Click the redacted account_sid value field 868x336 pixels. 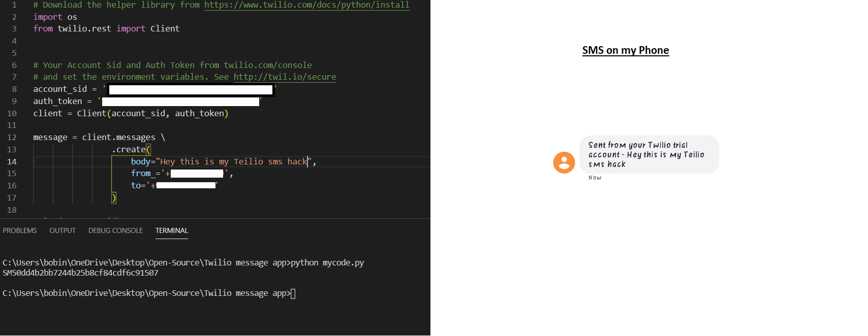click(x=191, y=90)
